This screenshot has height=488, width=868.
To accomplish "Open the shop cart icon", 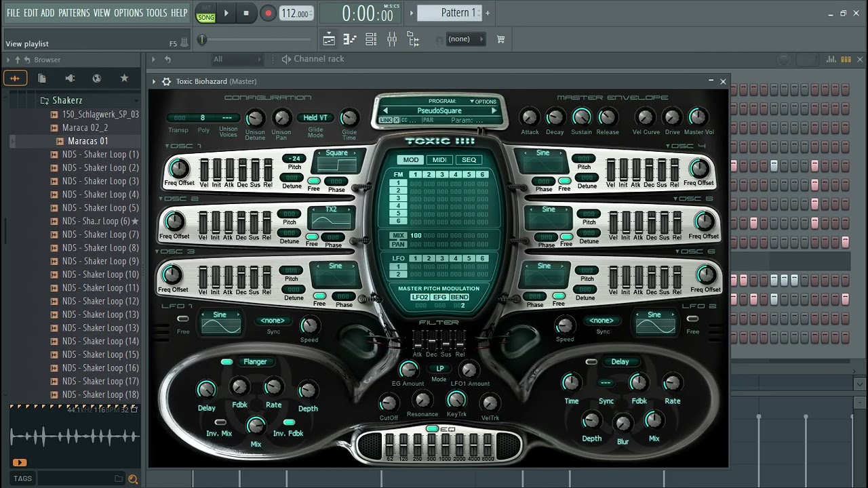I will (500, 39).
